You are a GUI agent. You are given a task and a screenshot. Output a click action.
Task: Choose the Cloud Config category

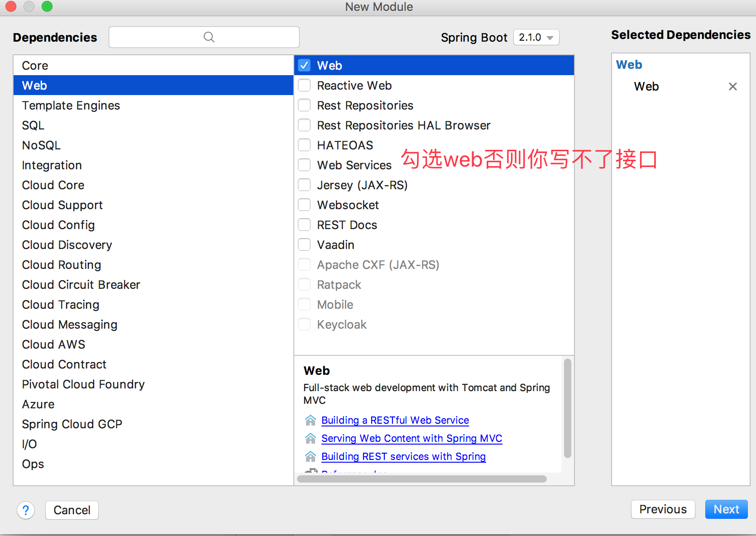pyautogui.click(x=153, y=225)
